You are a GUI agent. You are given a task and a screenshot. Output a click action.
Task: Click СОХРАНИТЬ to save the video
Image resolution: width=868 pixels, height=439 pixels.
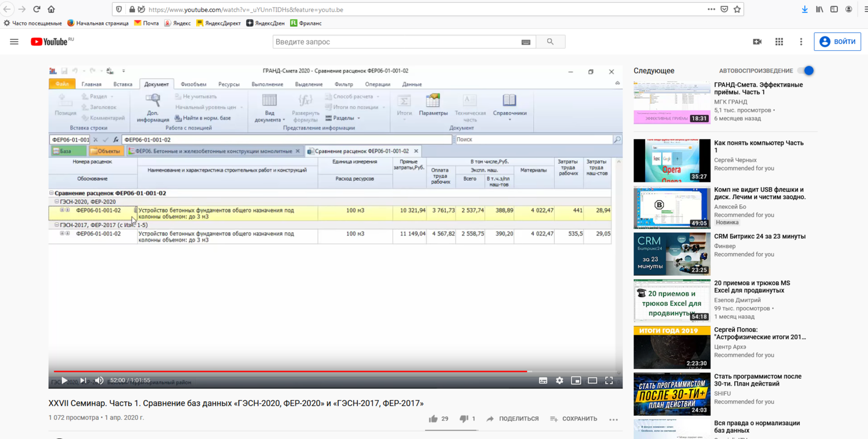coord(573,419)
